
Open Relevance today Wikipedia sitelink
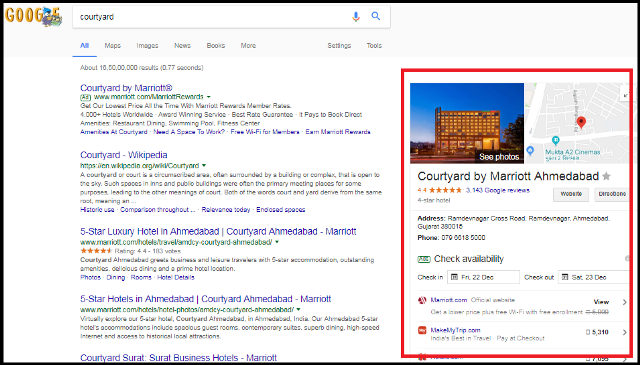[x=226, y=210]
